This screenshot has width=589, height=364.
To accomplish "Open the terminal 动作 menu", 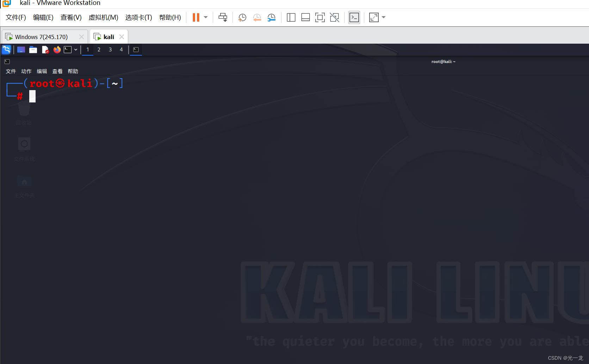I will click(26, 71).
